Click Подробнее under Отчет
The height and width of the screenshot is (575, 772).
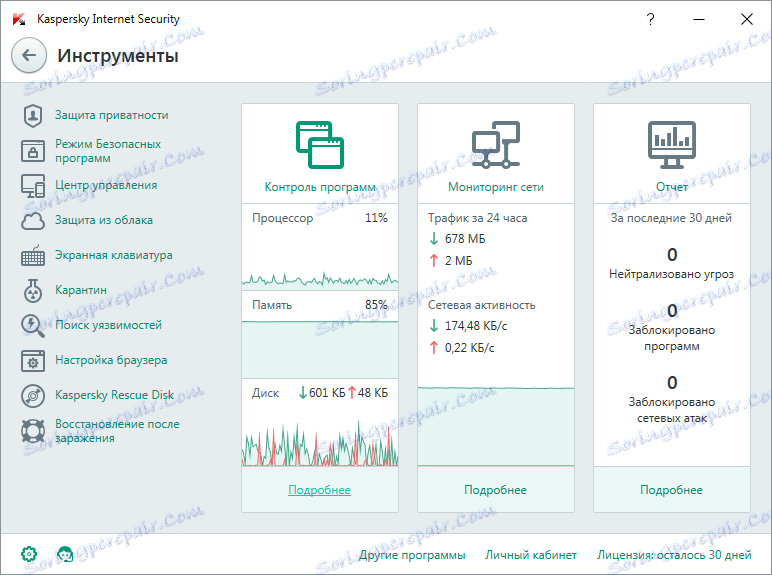click(x=671, y=490)
